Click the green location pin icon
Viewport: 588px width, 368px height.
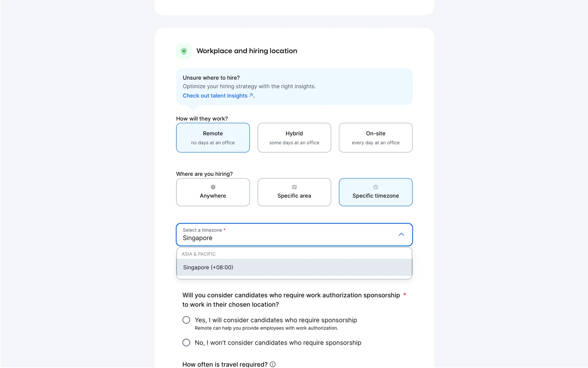click(184, 51)
